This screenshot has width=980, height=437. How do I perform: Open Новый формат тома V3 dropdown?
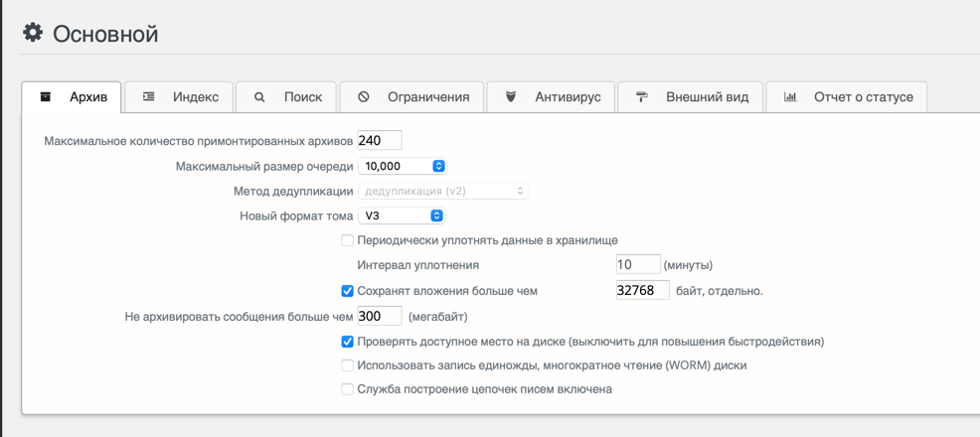point(402,216)
